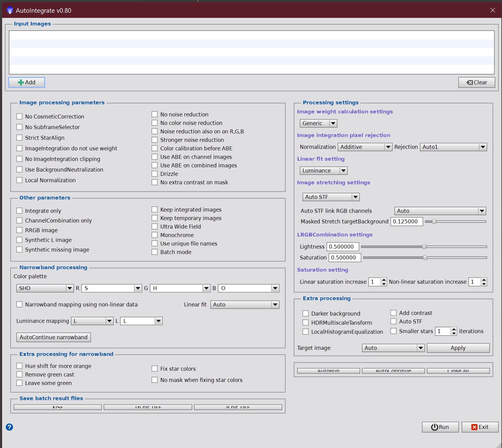Toggle HDRMultiscaleTansform checkbox
This screenshot has height=448, width=502.
click(x=306, y=323)
